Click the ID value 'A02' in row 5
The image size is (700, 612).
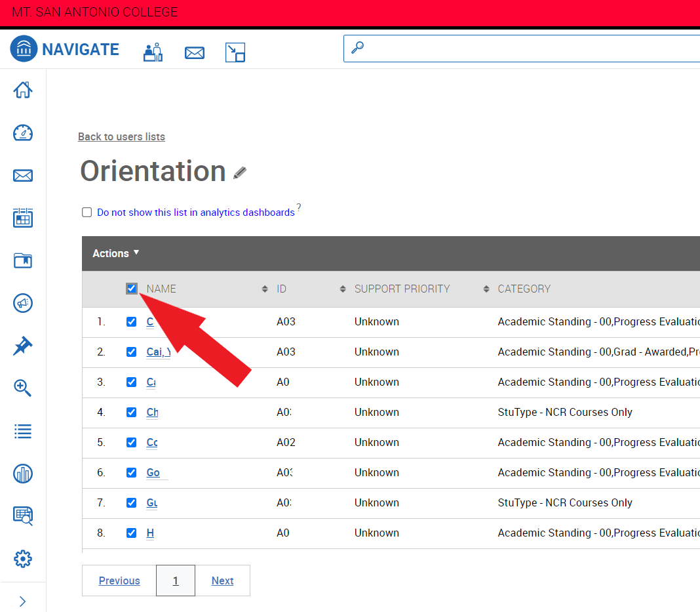(x=286, y=442)
